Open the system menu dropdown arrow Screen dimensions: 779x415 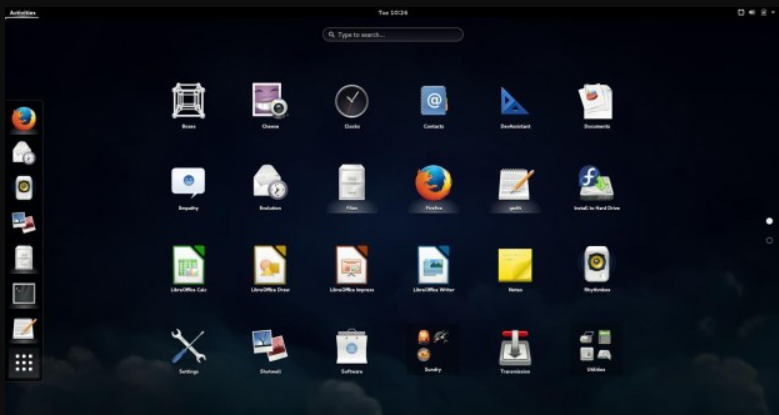[x=773, y=13]
